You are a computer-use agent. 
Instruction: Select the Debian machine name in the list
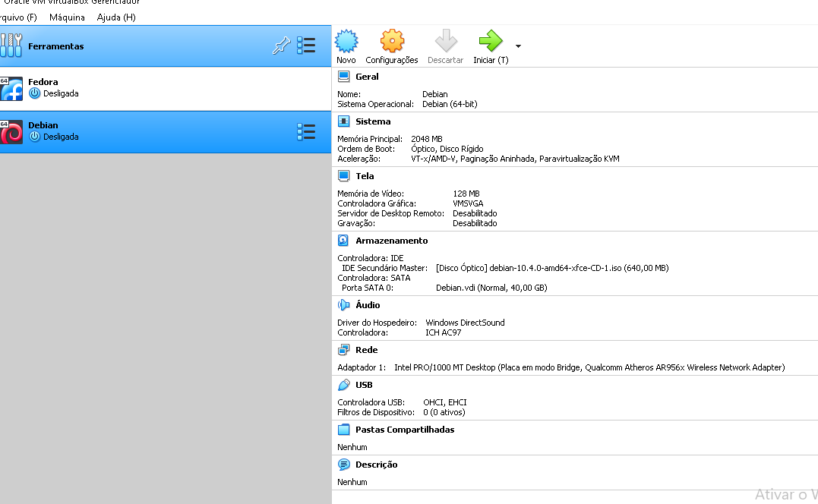43,125
